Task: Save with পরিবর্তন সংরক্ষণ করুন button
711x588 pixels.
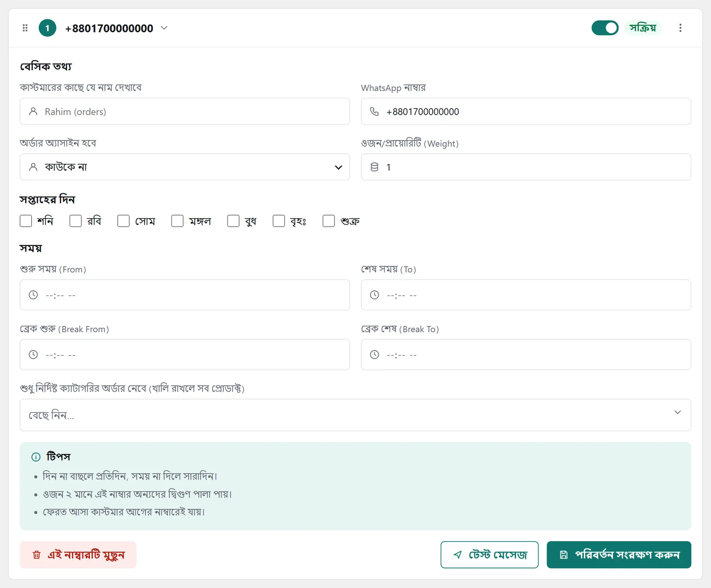Action: tap(619, 555)
